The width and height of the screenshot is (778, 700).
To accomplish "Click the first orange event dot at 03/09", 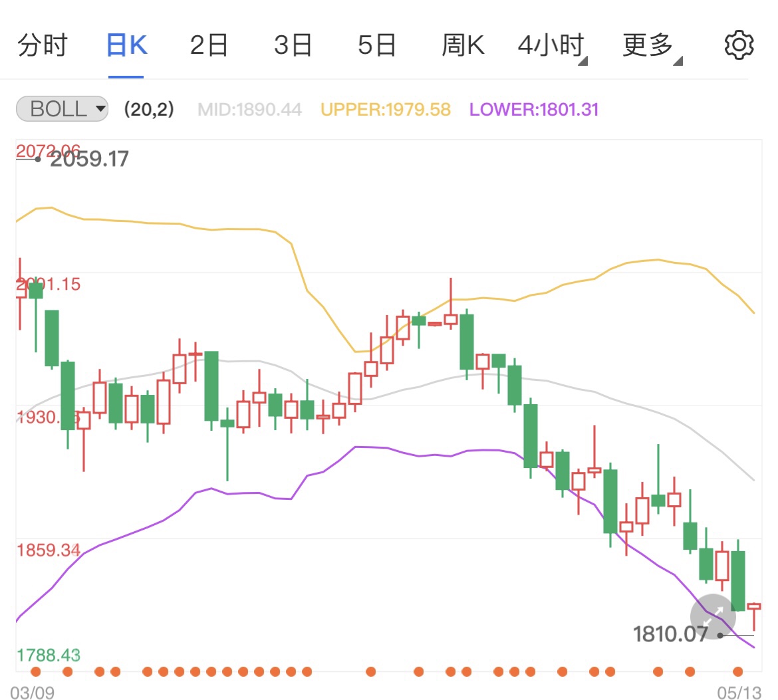I will [36, 671].
